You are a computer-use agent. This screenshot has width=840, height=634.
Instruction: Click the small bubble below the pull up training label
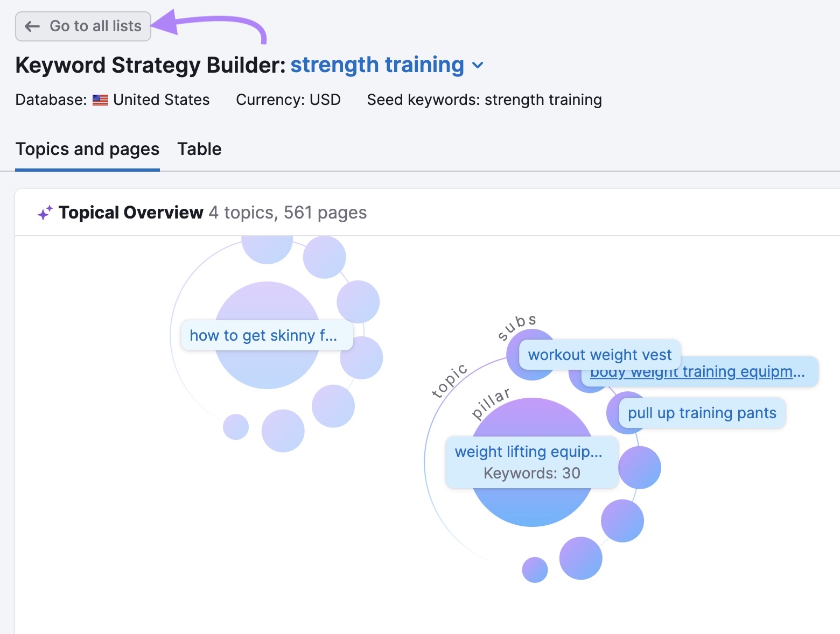click(640, 468)
